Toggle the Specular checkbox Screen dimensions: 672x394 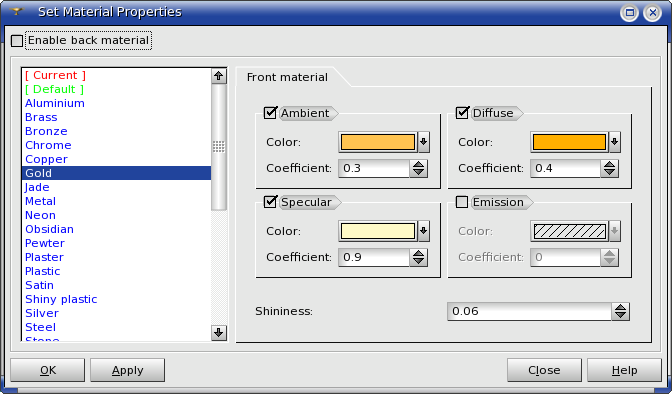tap(270, 202)
